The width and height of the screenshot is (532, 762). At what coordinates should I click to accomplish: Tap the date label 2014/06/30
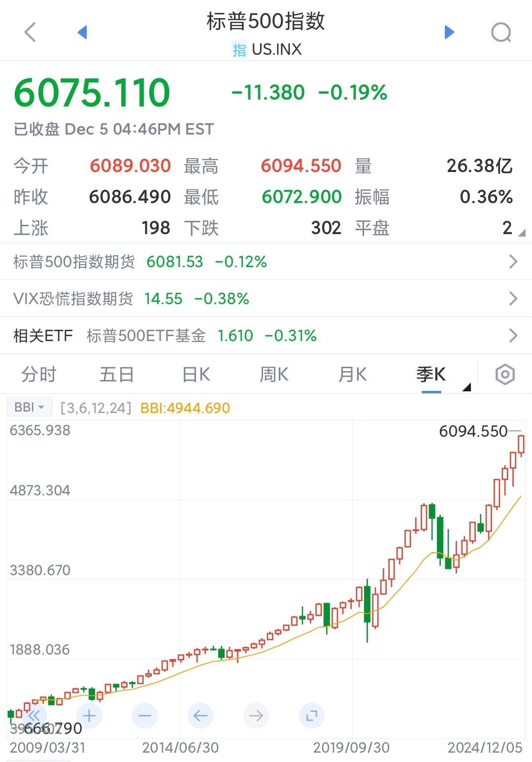(x=180, y=748)
